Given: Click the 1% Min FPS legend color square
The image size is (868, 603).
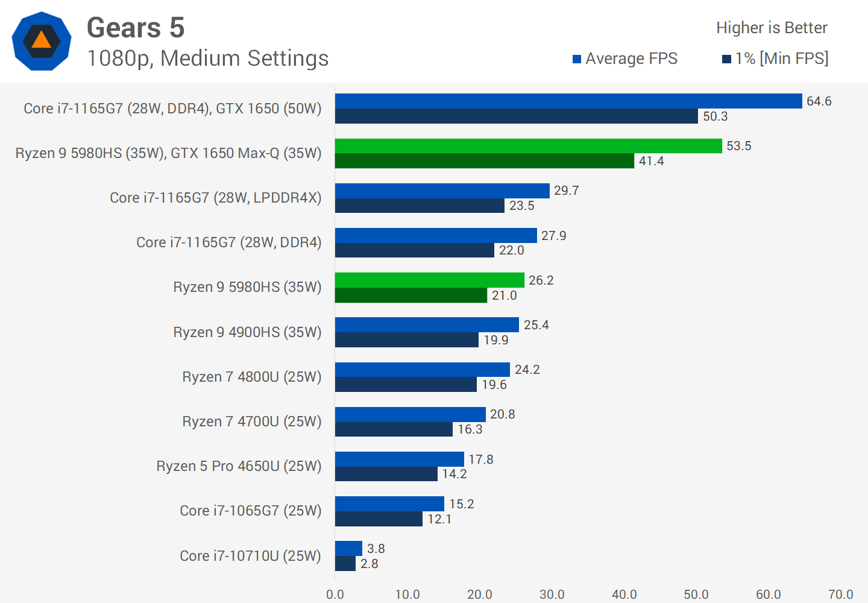Looking at the screenshot, I should pyautogui.click(x=726, y=59).
